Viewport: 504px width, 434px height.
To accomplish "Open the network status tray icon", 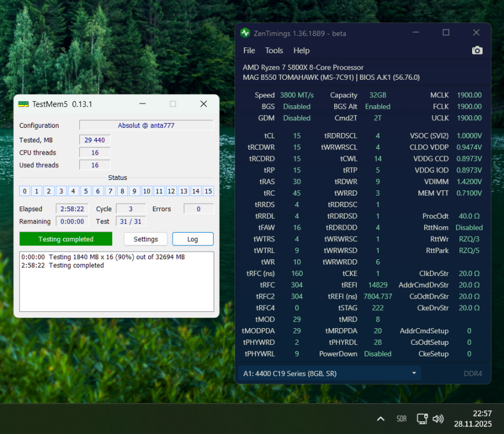I will coord(422,419).
